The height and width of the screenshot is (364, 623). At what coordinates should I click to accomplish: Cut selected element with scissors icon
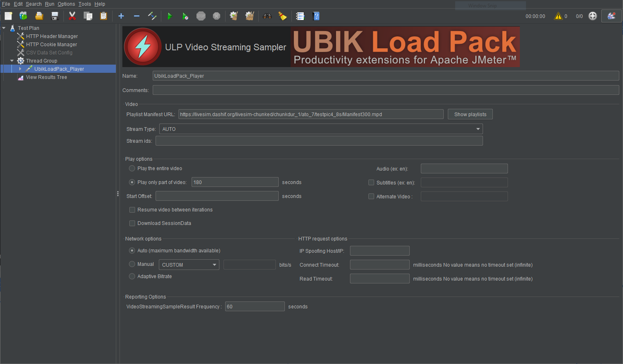[x=72, y=16]
